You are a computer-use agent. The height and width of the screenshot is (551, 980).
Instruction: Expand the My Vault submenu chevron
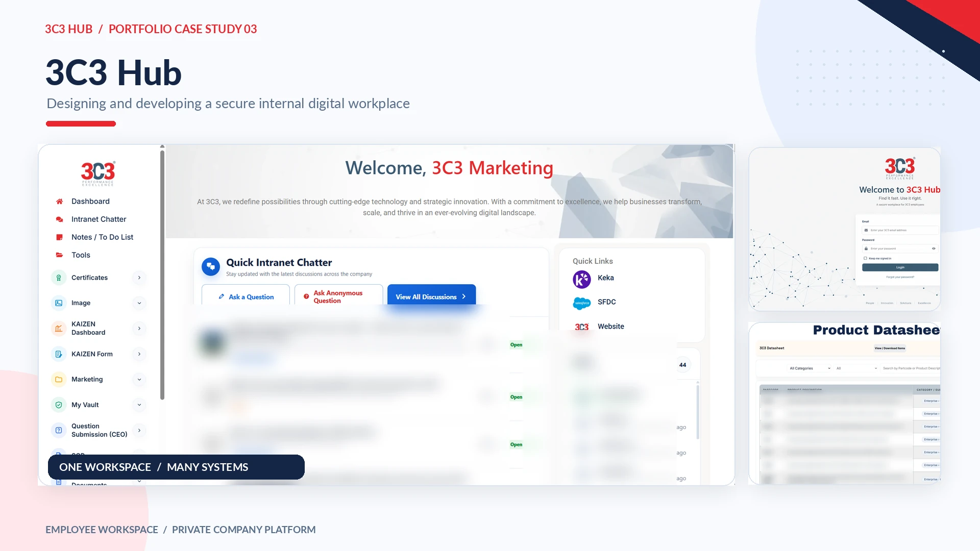click(139, 405)
